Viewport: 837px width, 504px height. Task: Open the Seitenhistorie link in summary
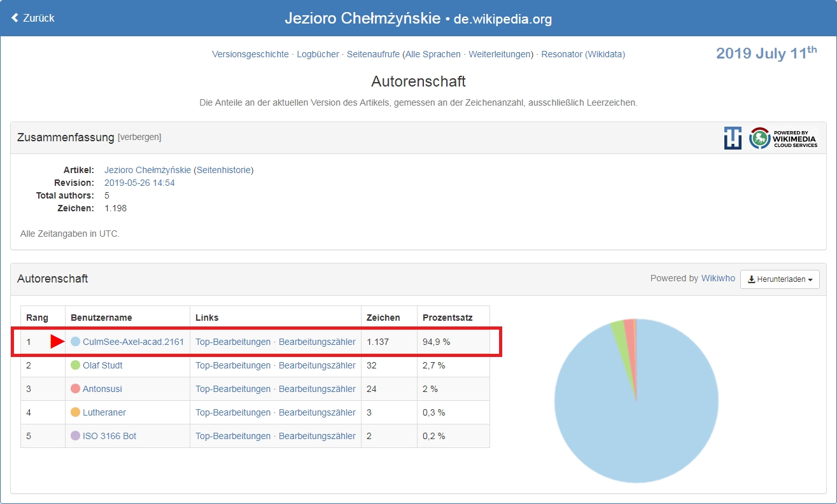(x=223, y=170)
